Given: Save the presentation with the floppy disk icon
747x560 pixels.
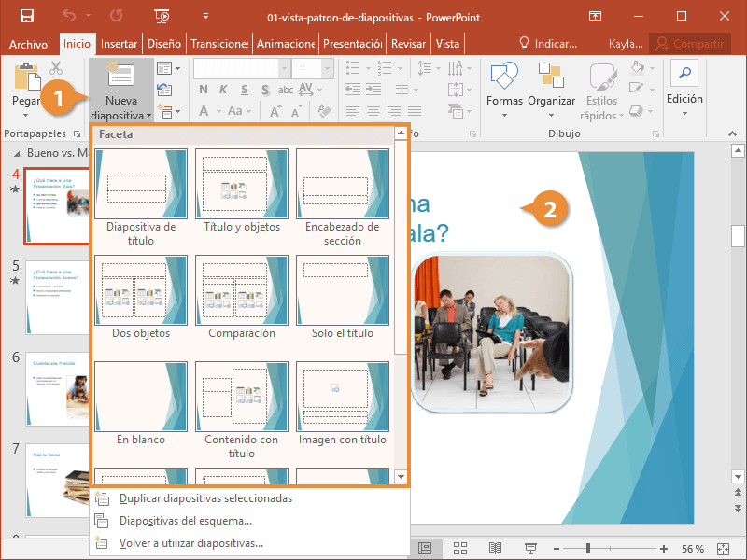Looking at the screenshot, I should (x=27, y=17).
